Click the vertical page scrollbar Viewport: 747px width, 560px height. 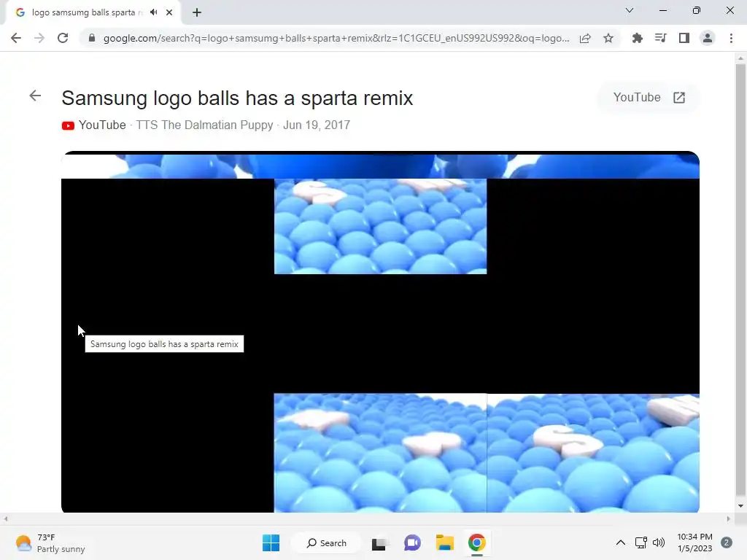pyautogui.click(x=740, y=280)
